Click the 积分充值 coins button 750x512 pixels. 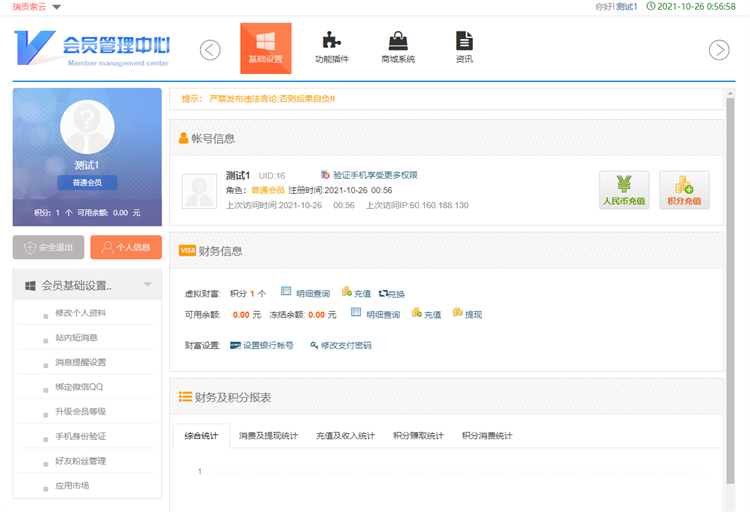[684, 190]
